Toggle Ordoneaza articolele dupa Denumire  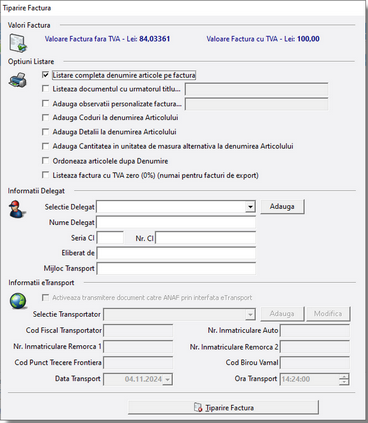coord(45,161)
